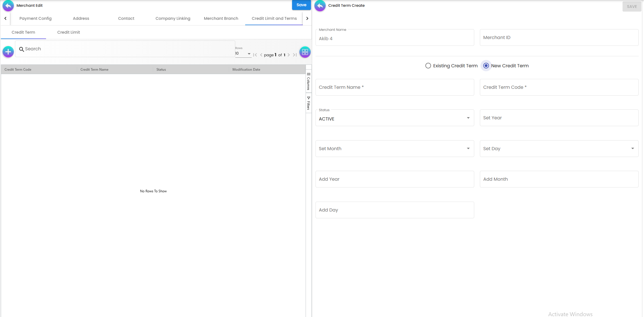The image size is (644, 317).
Task: Open the Columns side panel
Action: 308,81
